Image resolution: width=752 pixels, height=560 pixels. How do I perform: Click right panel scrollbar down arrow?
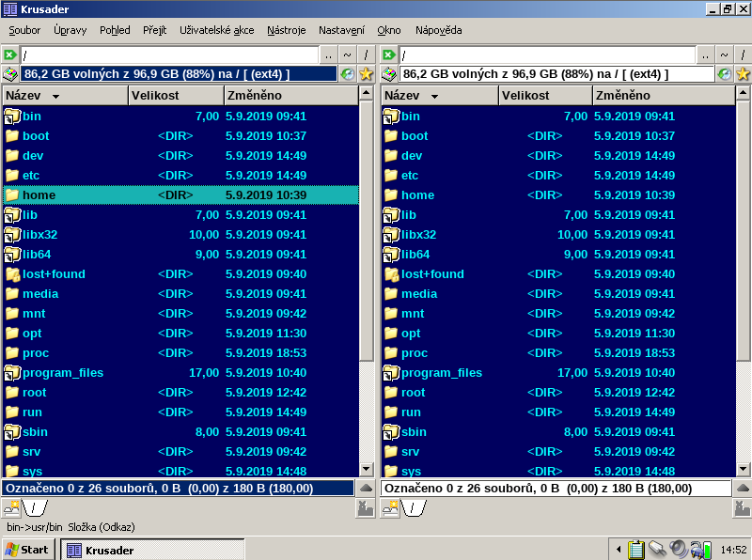(x=744, y=469)
